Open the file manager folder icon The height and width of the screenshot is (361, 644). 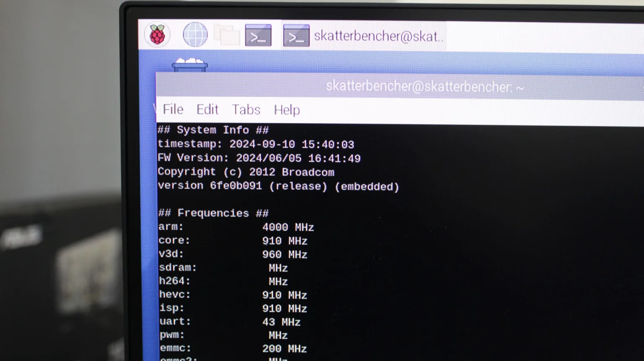pyautogui.click(x=226, y=35)
